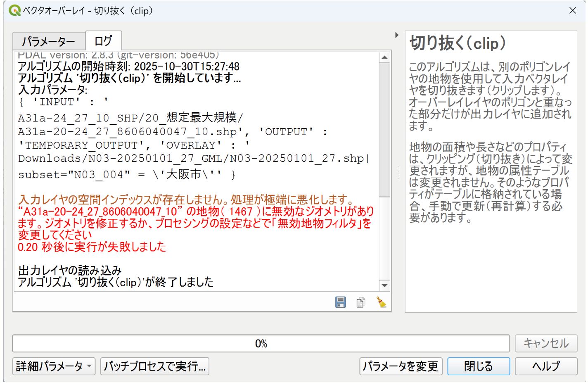Click log scrollbar down arrow

[x=385, y=285]
